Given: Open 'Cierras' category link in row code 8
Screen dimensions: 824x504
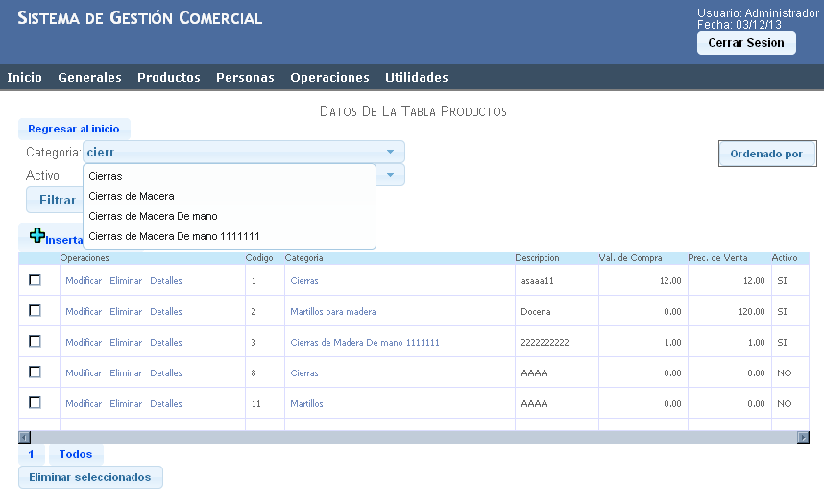Looking at the screenshot, I should pos(304,373).
